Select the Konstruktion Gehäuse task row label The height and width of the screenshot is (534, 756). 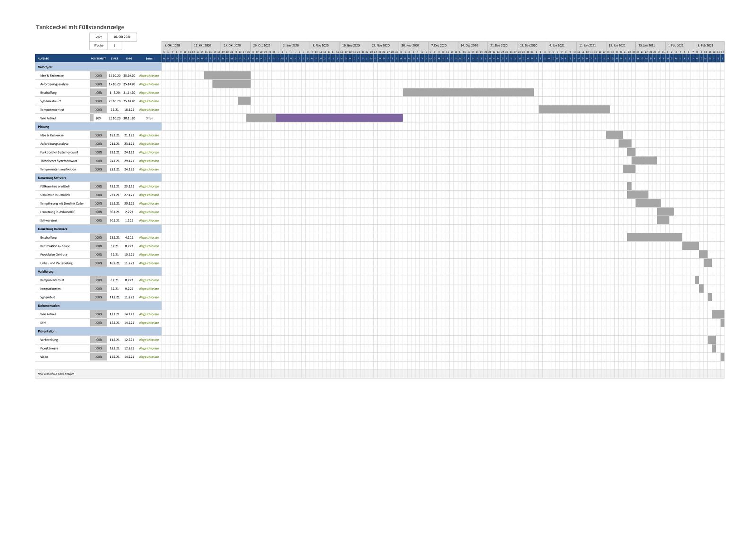click(55, 246)
